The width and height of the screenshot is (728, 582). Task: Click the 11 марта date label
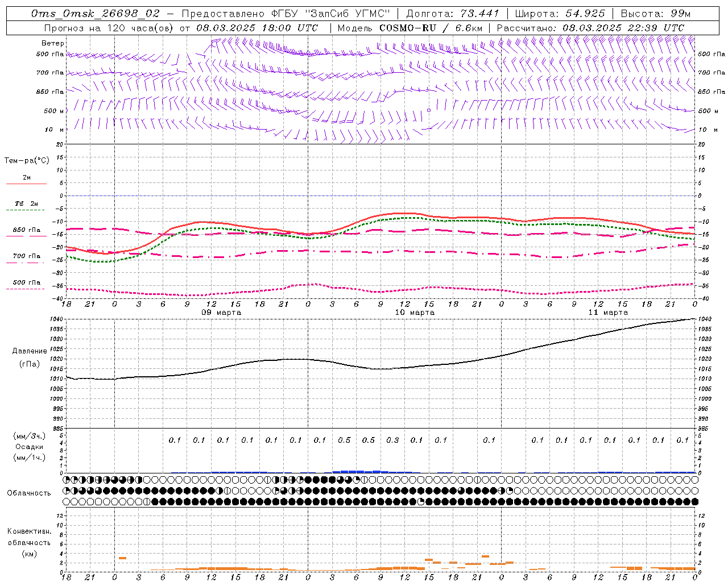[608, 313]
